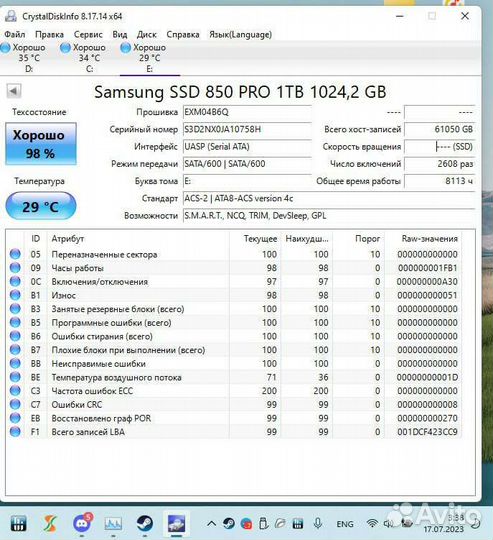
Task: Open the Язык(Language) menu
Action: click(240, 34)
